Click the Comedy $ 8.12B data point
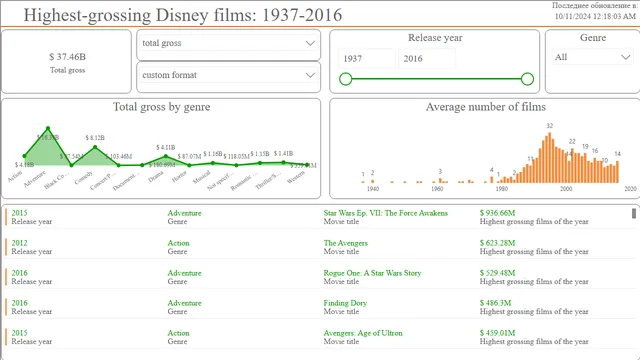This screenshot has width=640, height=360. (95, 147)
